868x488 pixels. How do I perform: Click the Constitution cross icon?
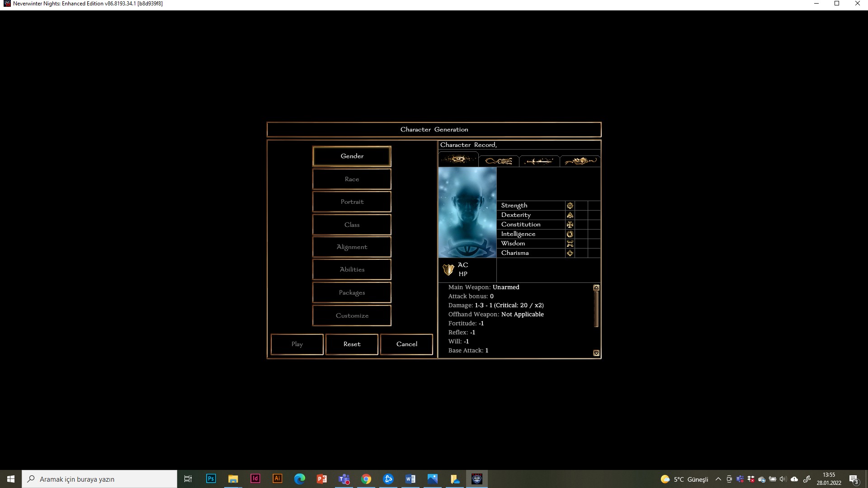(x=570, y=225)
